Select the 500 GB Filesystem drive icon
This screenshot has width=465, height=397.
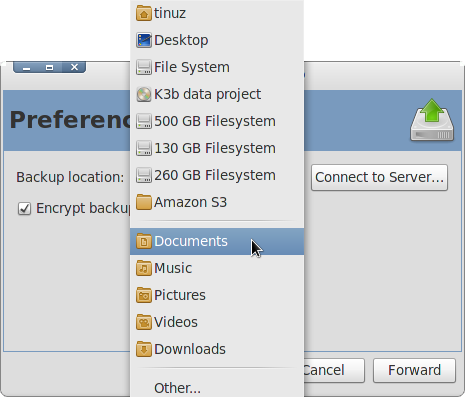(x=144, y=121)
